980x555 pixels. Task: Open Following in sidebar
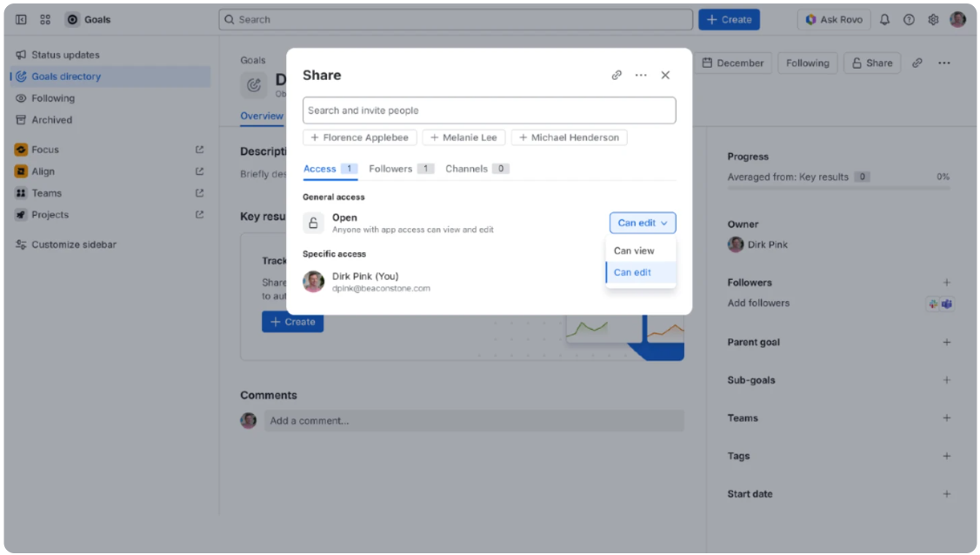pos(110,98)
